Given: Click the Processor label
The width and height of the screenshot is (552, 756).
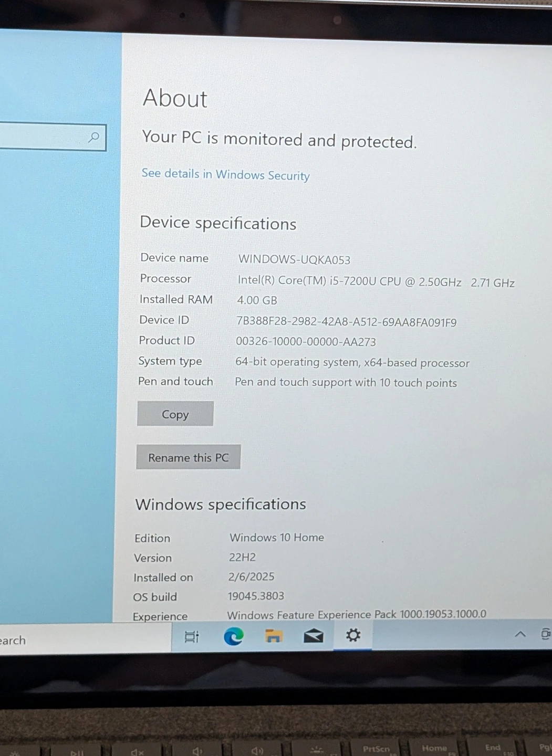Looking at the screenshot, I should (165, 279).
